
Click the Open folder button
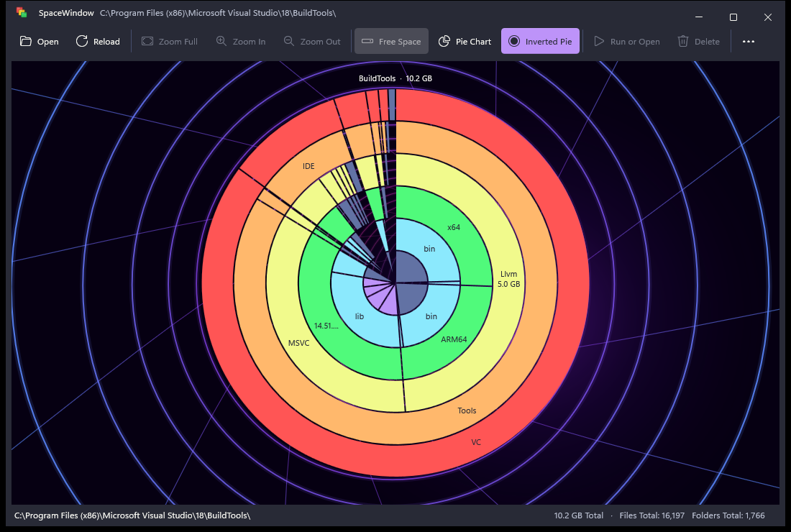(40, 42)
